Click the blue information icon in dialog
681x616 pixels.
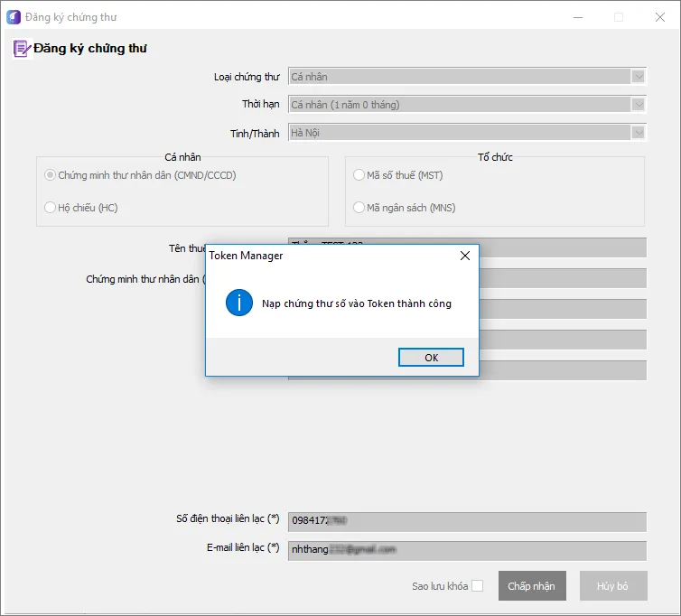(238, 303)
